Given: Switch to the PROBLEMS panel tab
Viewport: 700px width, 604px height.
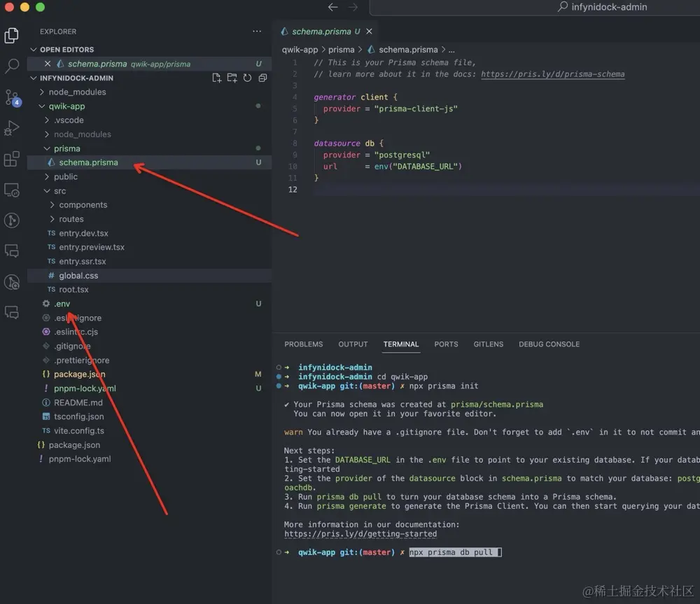Looking at the screenshot, I should tap(304, 344).
